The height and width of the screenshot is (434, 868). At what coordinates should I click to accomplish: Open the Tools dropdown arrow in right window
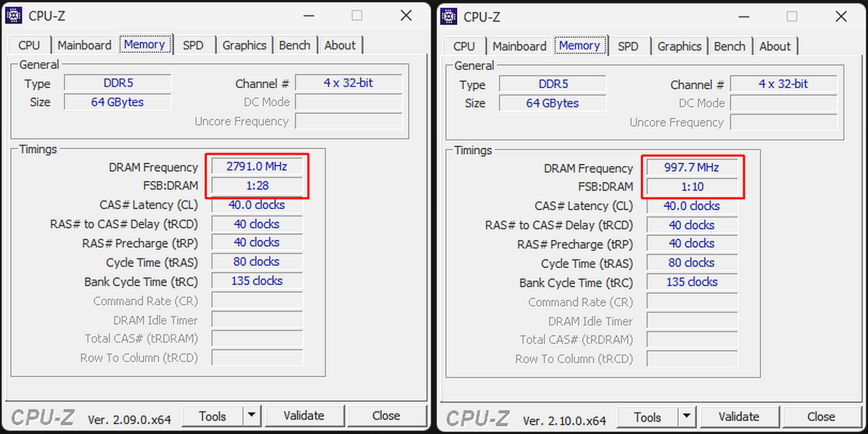686,416
